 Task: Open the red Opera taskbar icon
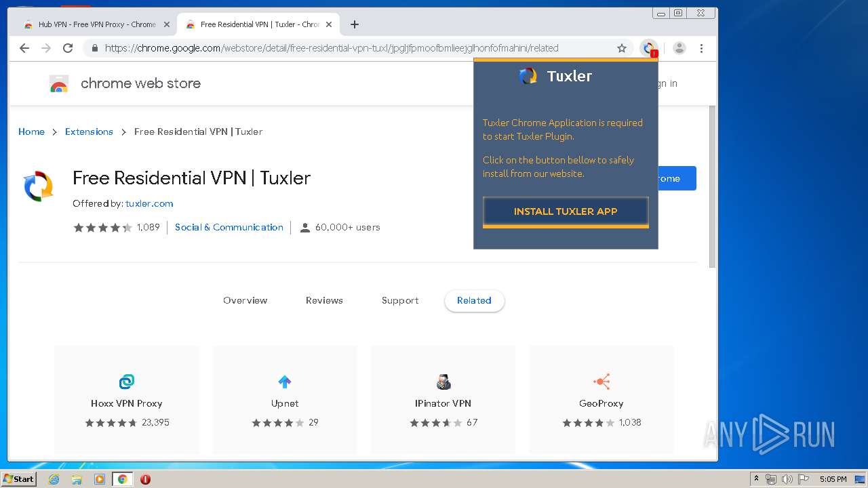pos(145,479)
